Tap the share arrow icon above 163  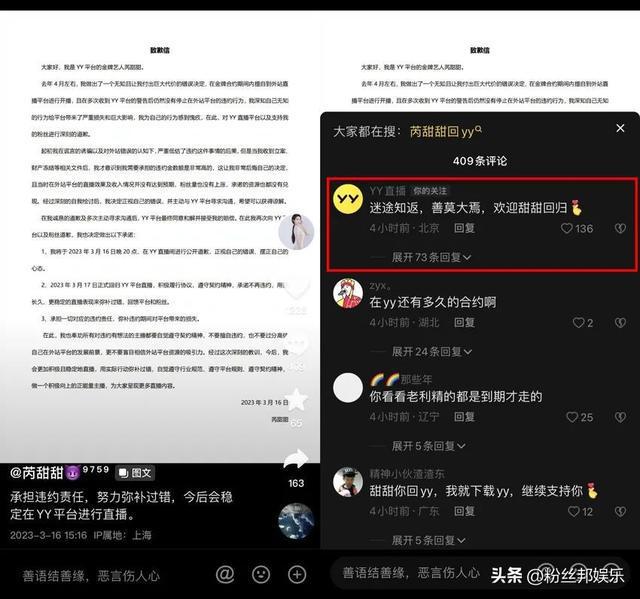tap(296, 459)
